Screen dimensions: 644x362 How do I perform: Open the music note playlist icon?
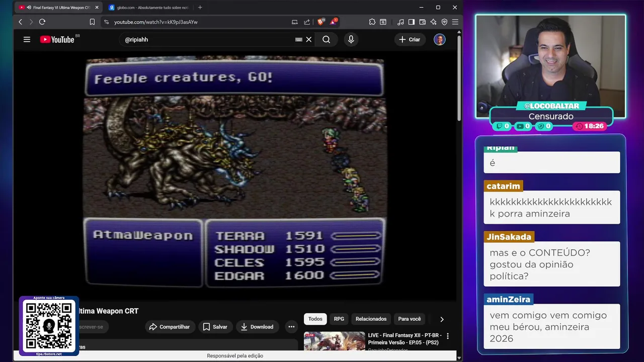pyautogui.click(x=400, y=22)
